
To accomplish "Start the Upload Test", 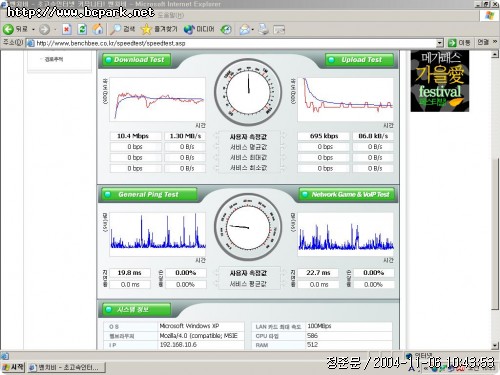I will [x=359, y=60].
